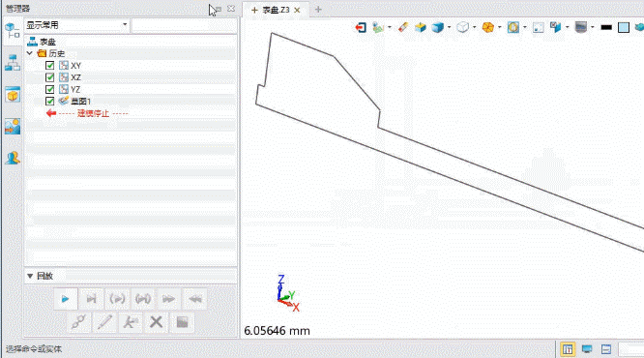Click the white wireframe cube icon
This screenshot has height=358, width=644.
pyautogui.click(x=463, y=27)
